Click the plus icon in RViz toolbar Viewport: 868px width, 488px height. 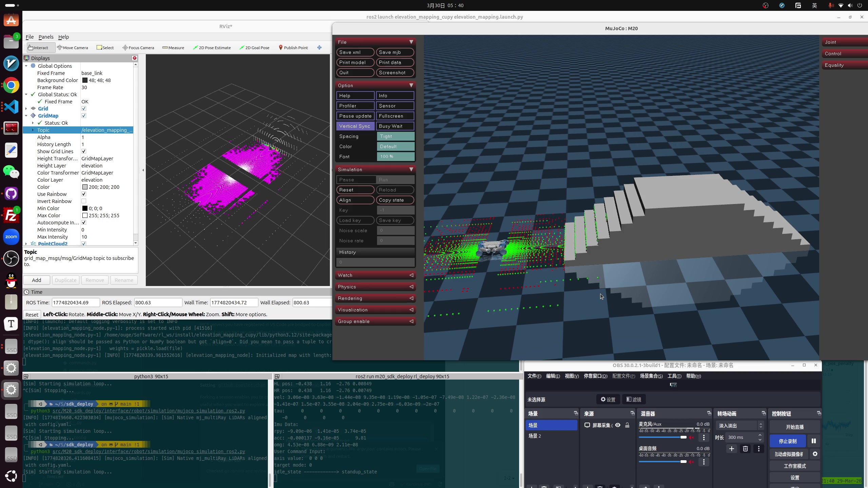point(319,47)
